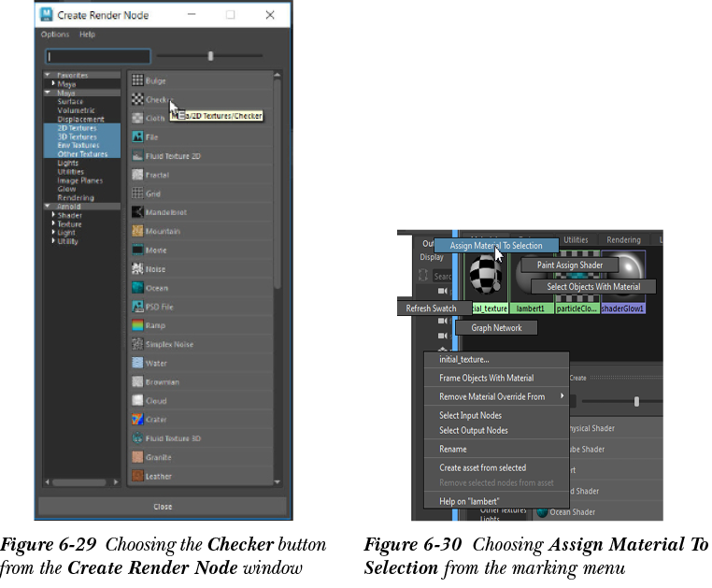The width and height of the screenshot is (712, 588).
Task: Expand the Arnold Shader tree arrow
Action: [53, 215]
